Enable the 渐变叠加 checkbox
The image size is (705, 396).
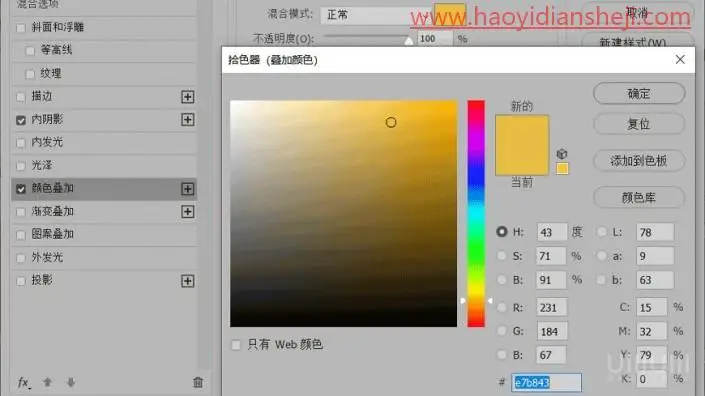tap(21, 212)
